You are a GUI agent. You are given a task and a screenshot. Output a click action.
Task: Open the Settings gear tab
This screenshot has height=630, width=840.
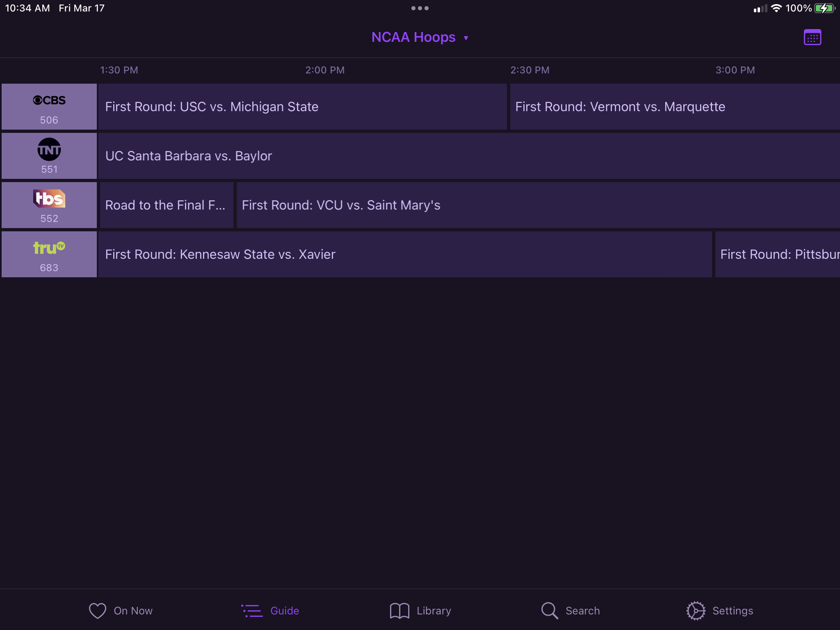[720, 610]
